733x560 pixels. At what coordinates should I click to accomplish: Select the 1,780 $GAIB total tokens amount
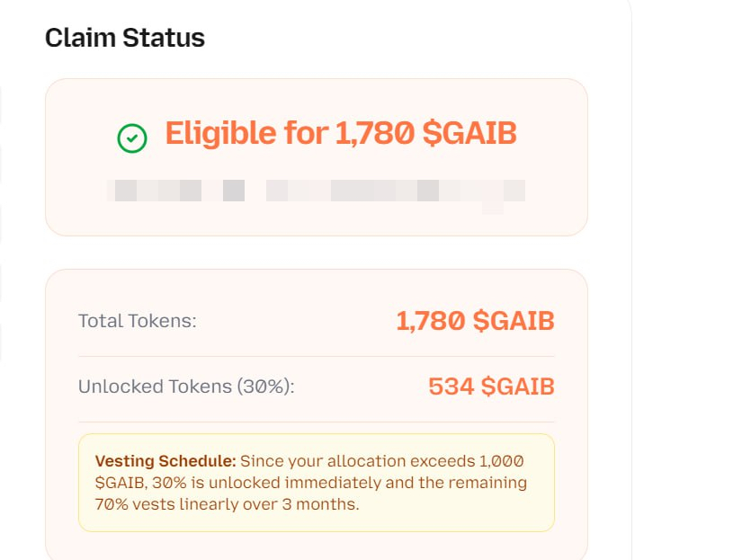tap(475, 321)
